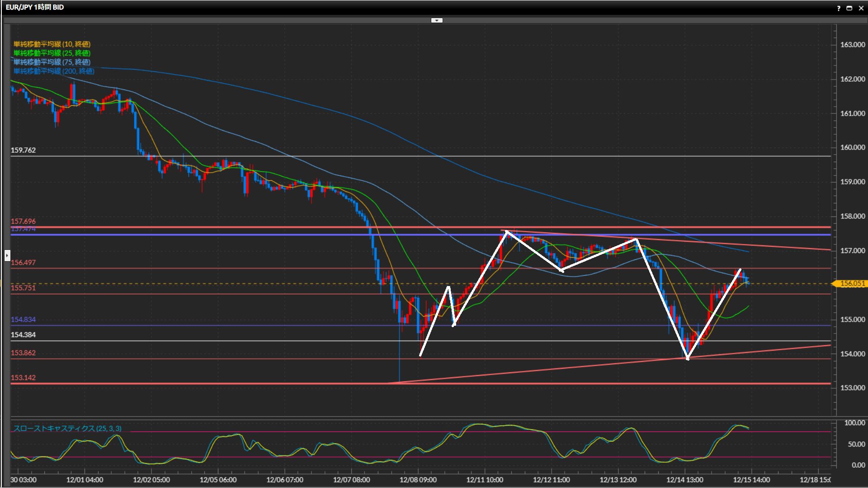Image resolution: width=868 pixels, height=488 pixels.
Task: Click the 154.384 white horizontal line label
Action: pos(23,335)
